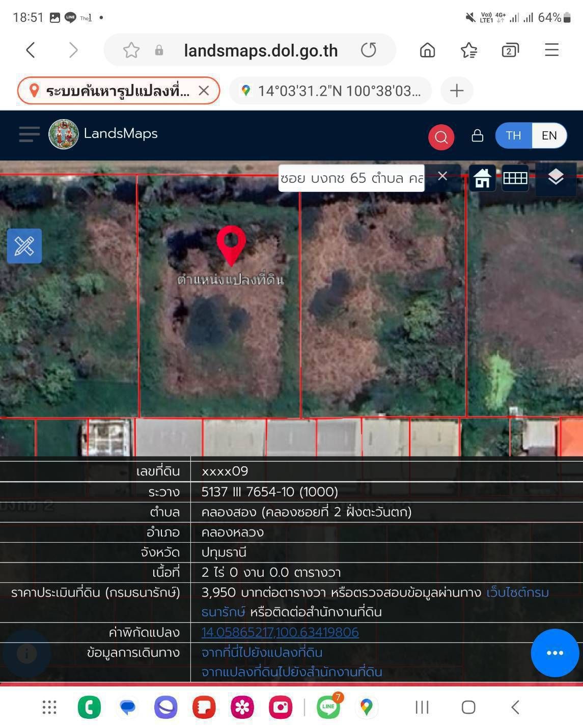
Task: Clear the ซอย บงกช 65 search box
Action: point(442,176)
